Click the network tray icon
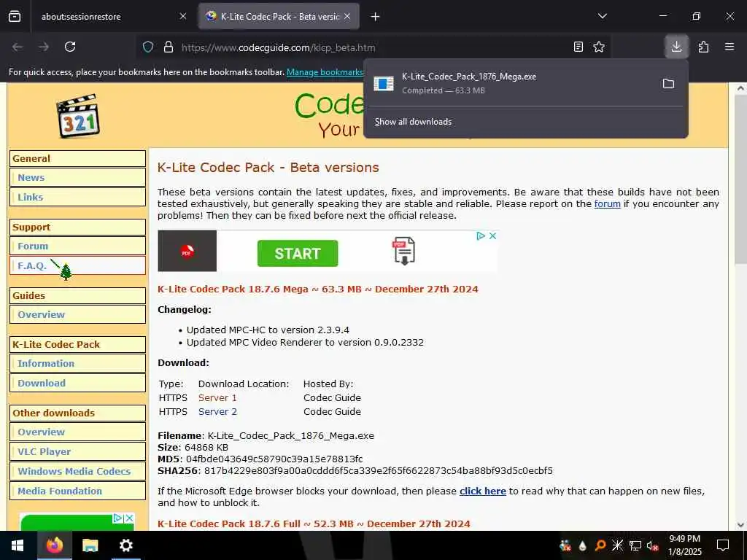This screenshot has height=560, width=747. coord(635,545)
